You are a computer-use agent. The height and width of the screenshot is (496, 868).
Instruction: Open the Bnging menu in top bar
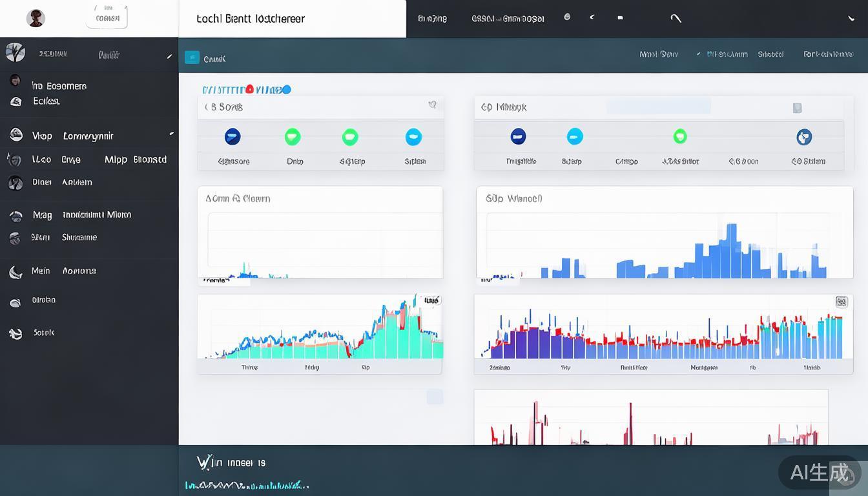click(x=432, y=19)
